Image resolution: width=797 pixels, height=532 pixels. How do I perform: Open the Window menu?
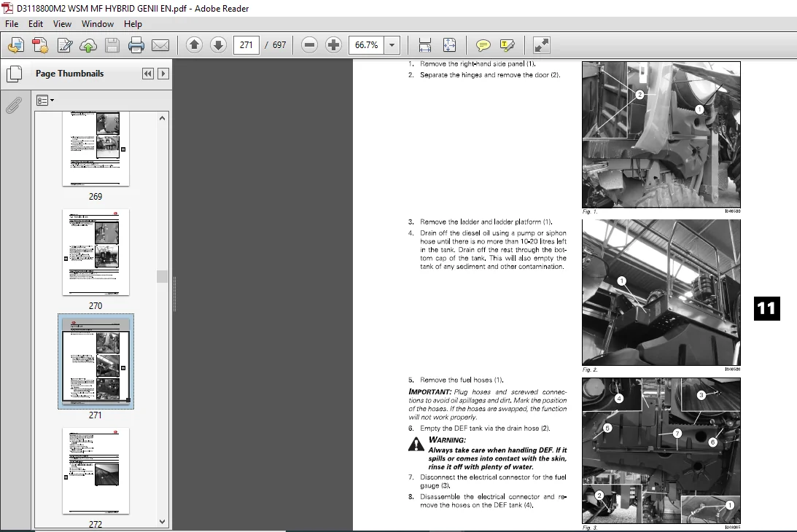coord(98,24)
